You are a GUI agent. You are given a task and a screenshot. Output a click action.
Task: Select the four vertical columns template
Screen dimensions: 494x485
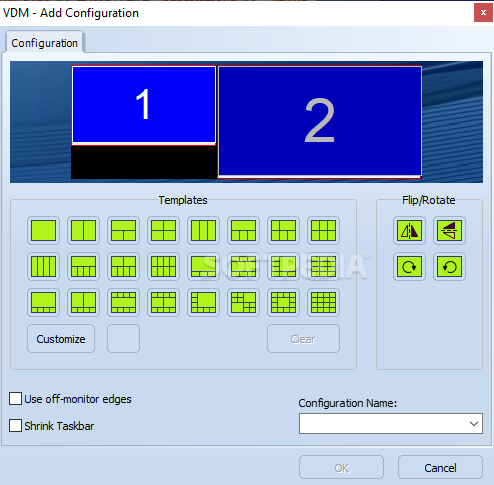tap(43, 266)
